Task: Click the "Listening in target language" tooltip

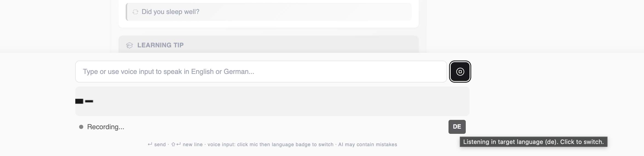Action: coord(533,142)
